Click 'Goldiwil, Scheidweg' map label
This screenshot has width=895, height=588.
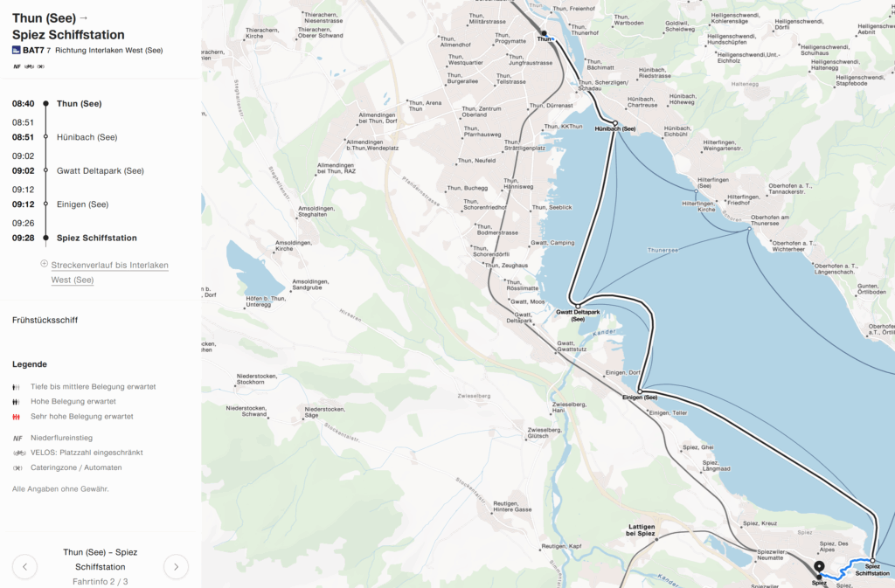point(680,26)
